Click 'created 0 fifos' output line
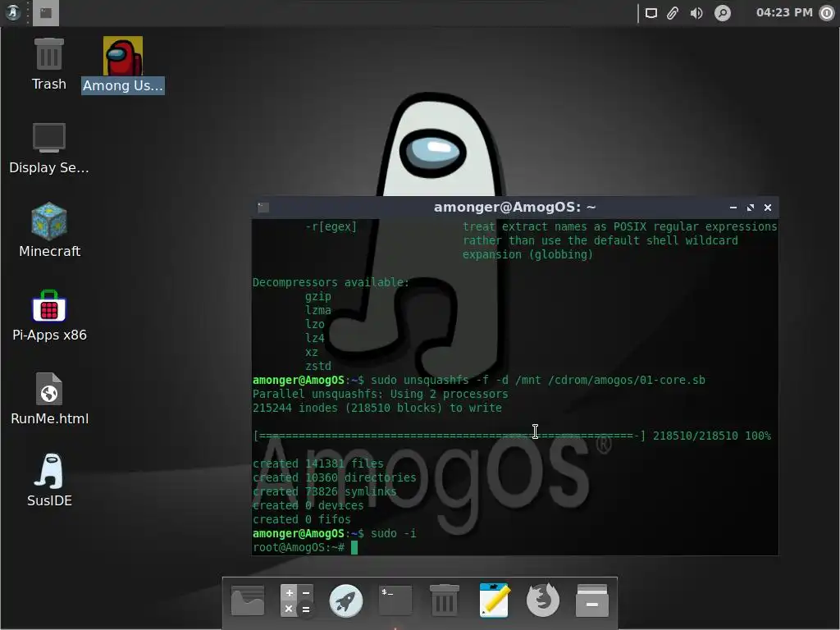 [x=301, y=519]
